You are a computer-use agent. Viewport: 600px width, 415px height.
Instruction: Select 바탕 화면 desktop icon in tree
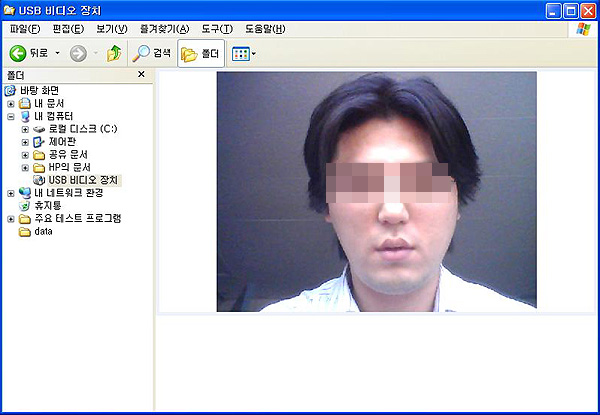(x=10, y=91)
